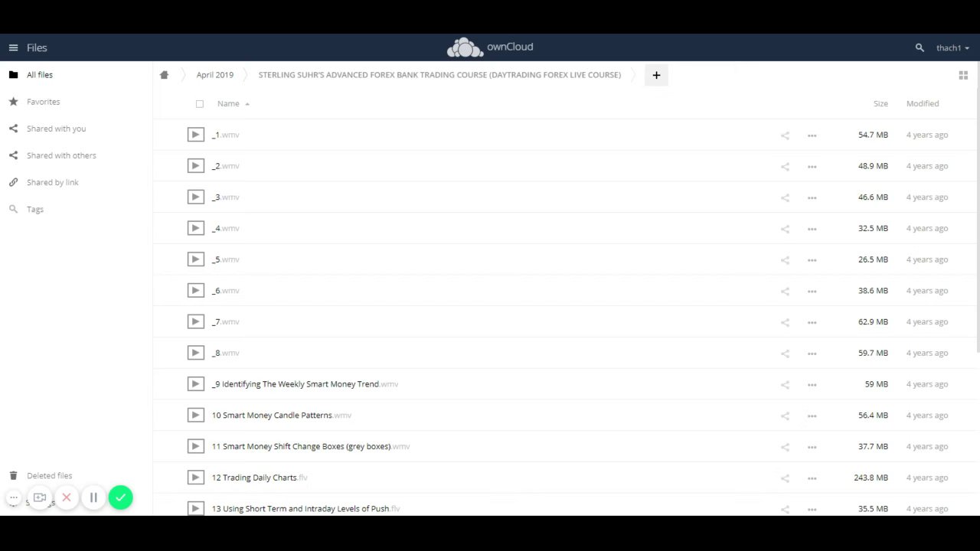
Task: Click the play icon for _1.wmv
Action: point(196,135)
